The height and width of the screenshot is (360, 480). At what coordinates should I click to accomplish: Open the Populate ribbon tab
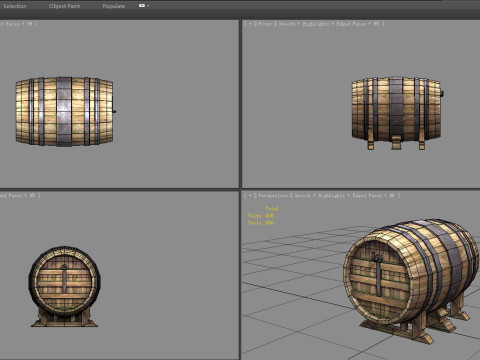click(x=114, y=6)
